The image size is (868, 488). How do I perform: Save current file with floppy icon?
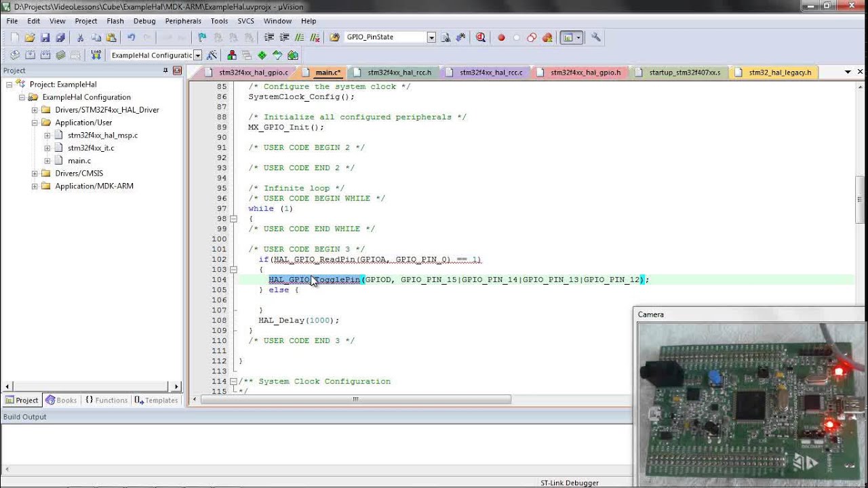(x=45, y=37)
